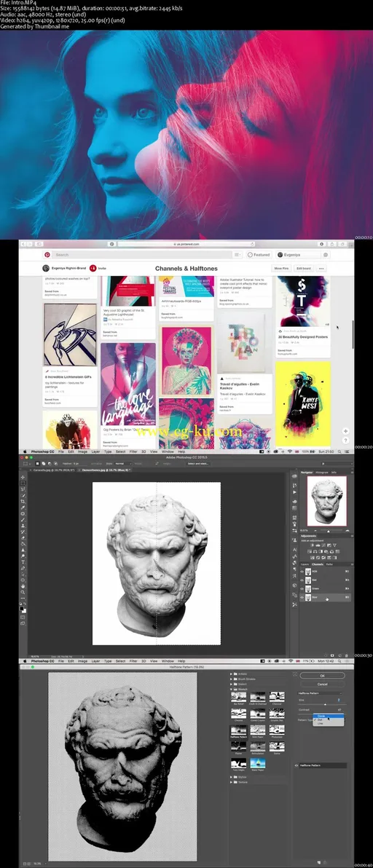Select the Lasso tool
Image resolution: width=373 pixels, height=868 pixels.
pos(23,489)
